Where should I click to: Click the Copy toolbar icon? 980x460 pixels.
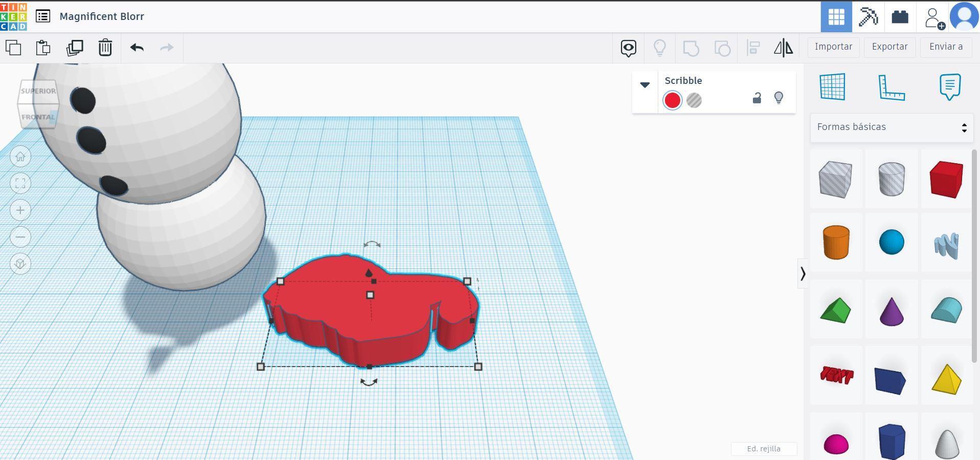click(x=13, y=48)
